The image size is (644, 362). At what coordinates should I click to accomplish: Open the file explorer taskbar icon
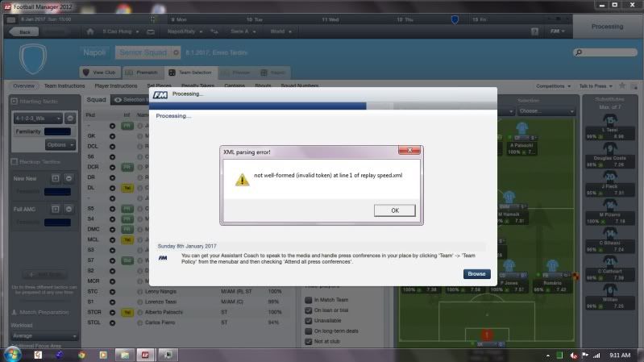click(125, 355)
